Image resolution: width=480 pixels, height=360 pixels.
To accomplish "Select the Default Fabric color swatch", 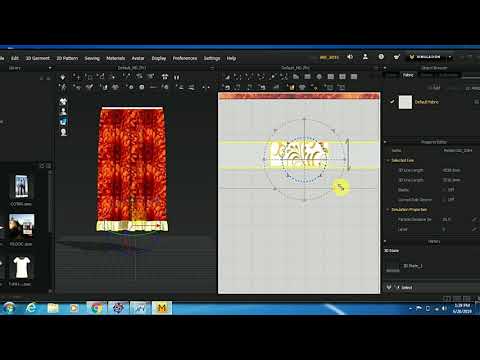I will click(405, 102).
